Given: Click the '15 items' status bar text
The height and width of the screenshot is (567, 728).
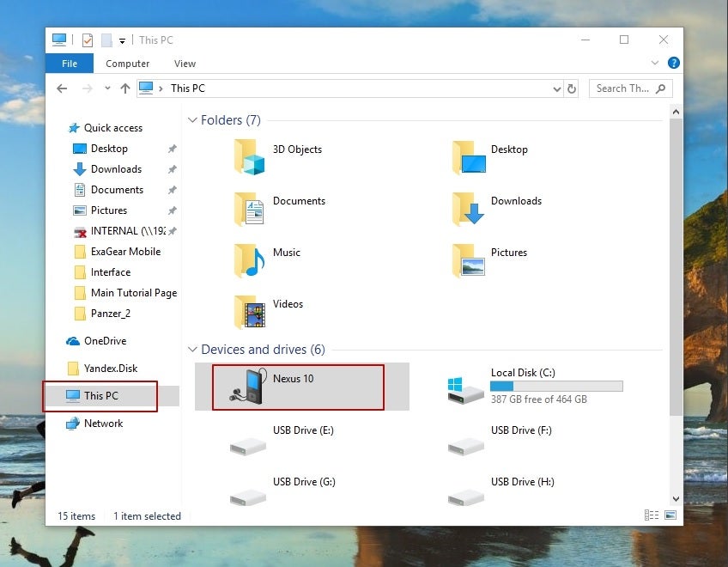Looking at the screenshot, I should click(76, 515).
